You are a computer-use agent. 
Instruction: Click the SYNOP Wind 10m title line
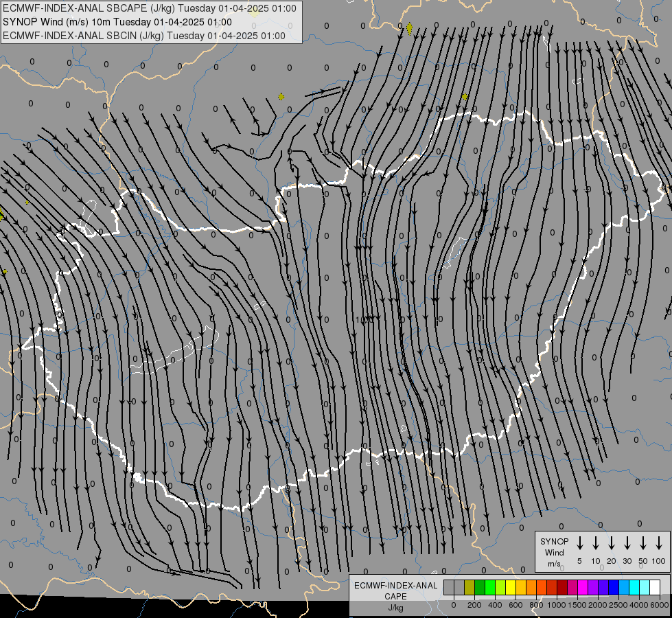pyautogui.click(x=117, y=22)
